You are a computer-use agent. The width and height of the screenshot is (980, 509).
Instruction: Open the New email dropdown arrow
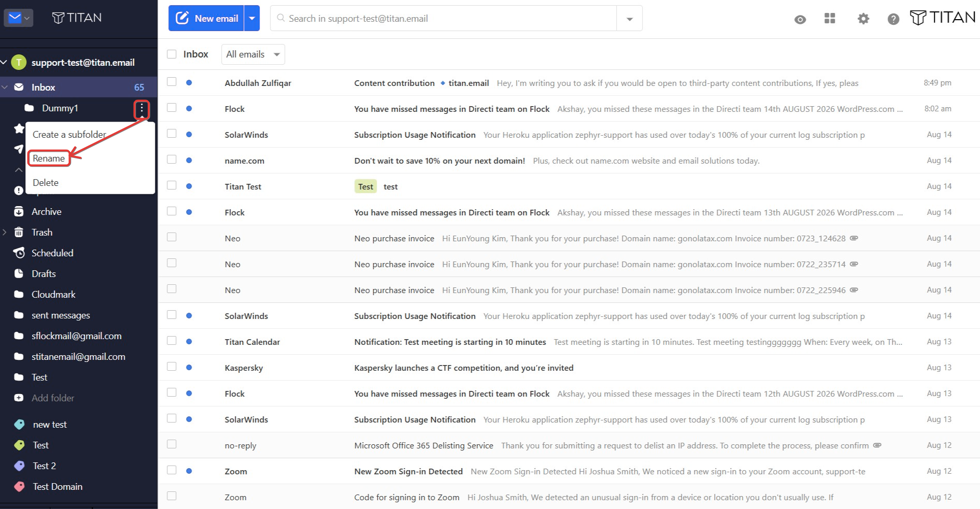[252, 18]
